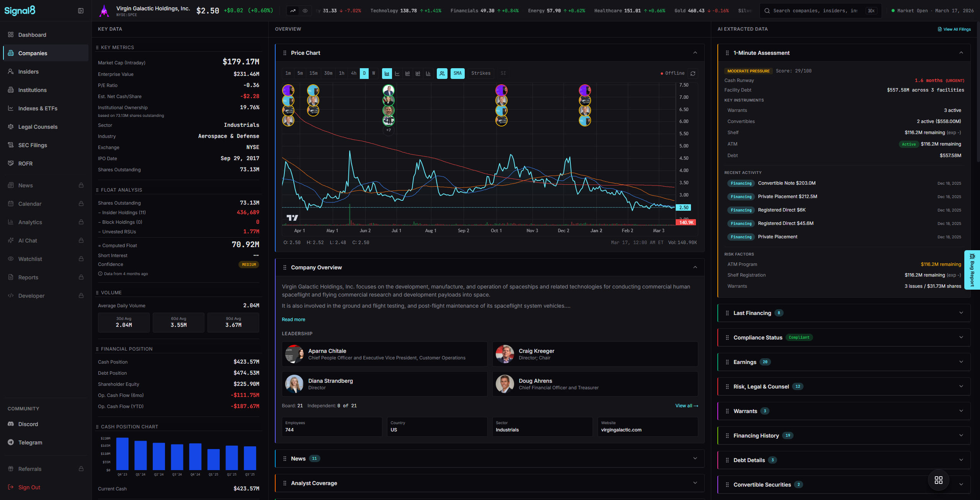Click the lock icon beside Watchlist
This screenshot has height=500, width=980.
click(x=81, y=259)
